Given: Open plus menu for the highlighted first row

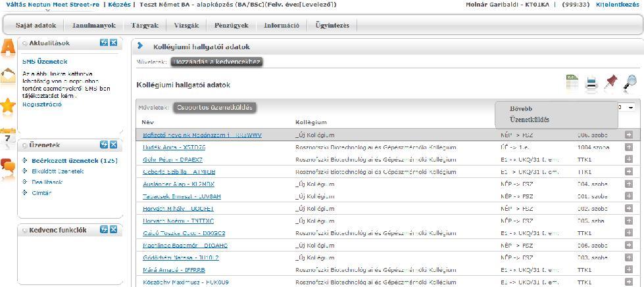Looking at the screenshot, I should [628, 135].
